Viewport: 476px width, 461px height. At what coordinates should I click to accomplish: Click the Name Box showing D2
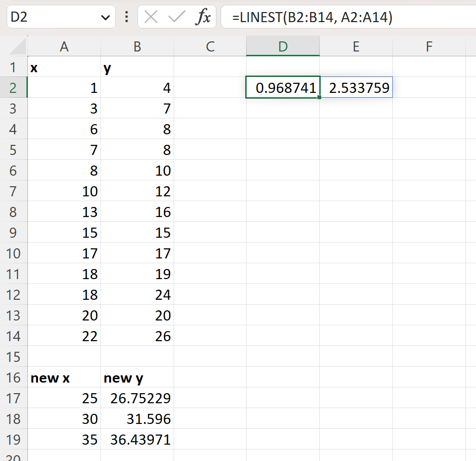pyautogui.click(x=53, y=17)
